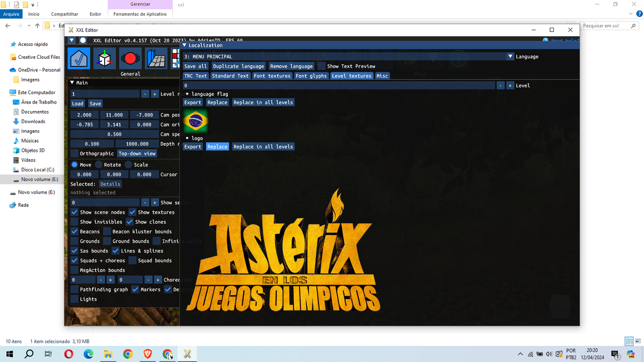Screen dimensions: 644x362
Task: Toggle Lines & splines checkbox
Action: click(x=115, y=251)
